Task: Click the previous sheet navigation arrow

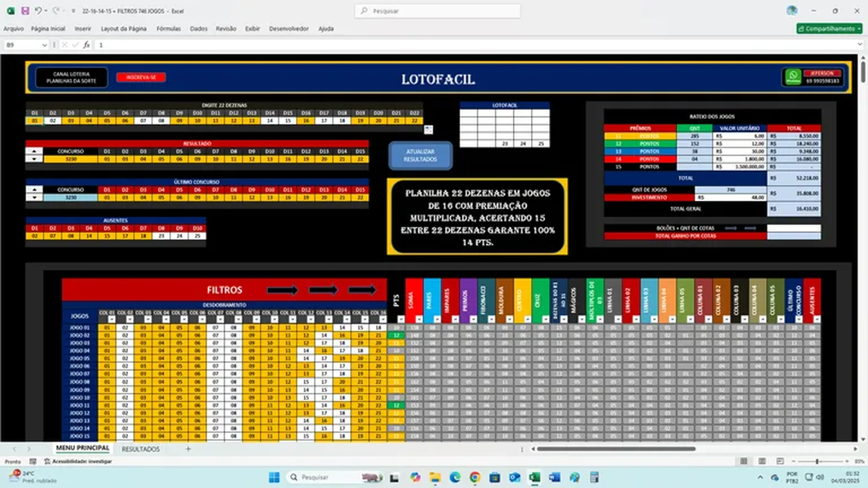Action: pyautogui.click(x=14, y=449)
